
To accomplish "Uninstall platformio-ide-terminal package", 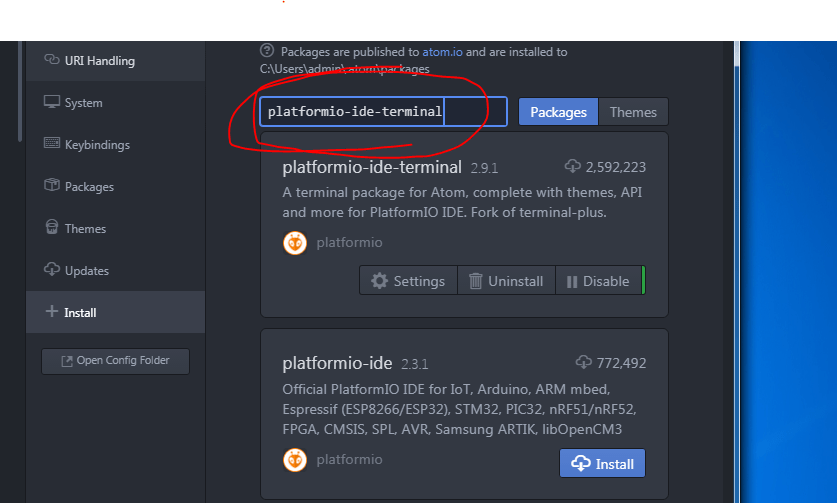I will click(x=506, y=281).
